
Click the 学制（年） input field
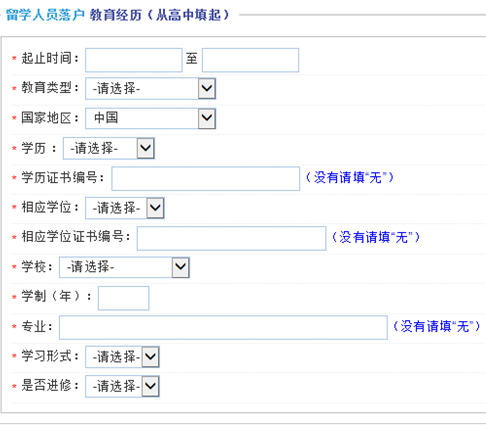click(x=123, y=298)
